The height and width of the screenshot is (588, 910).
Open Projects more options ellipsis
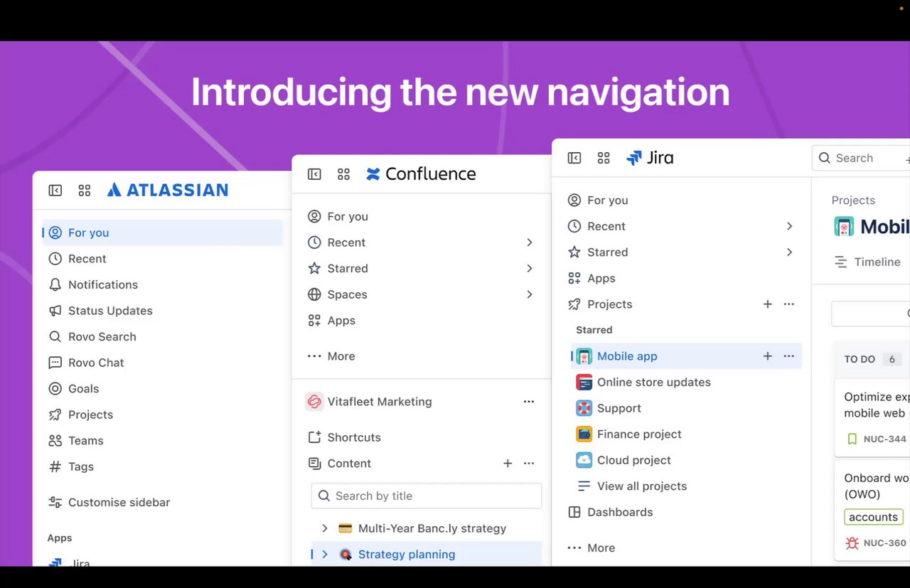pyautogui.click(x=788, y=304)
